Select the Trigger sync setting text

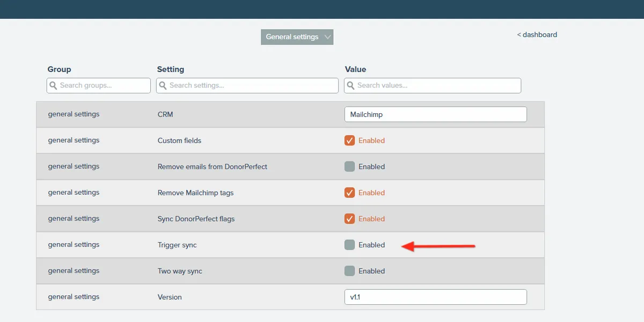click(x=177, y=245)
